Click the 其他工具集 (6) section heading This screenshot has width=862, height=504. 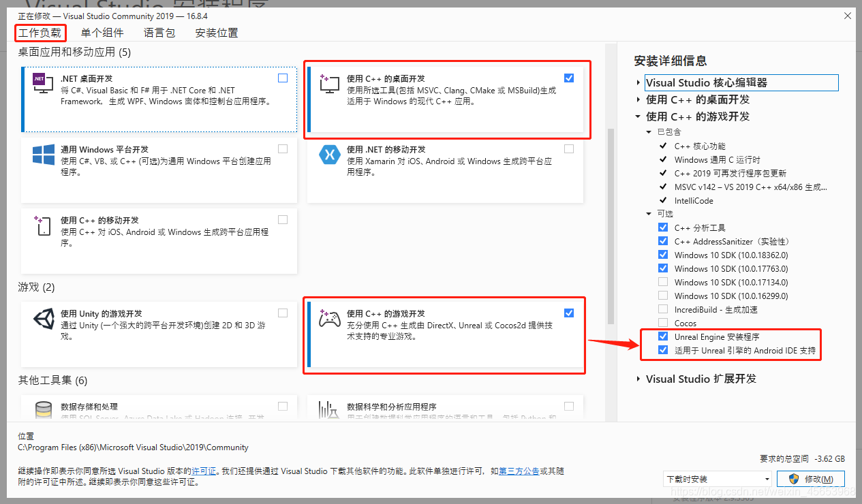pyautogui.click(x=52, y=380)
